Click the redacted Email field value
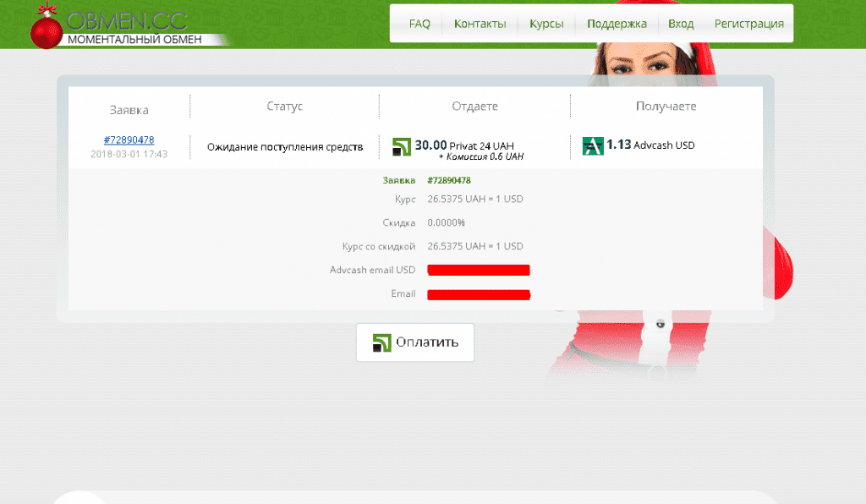Screen dimensions: 866x504 (x=478, y=294)
